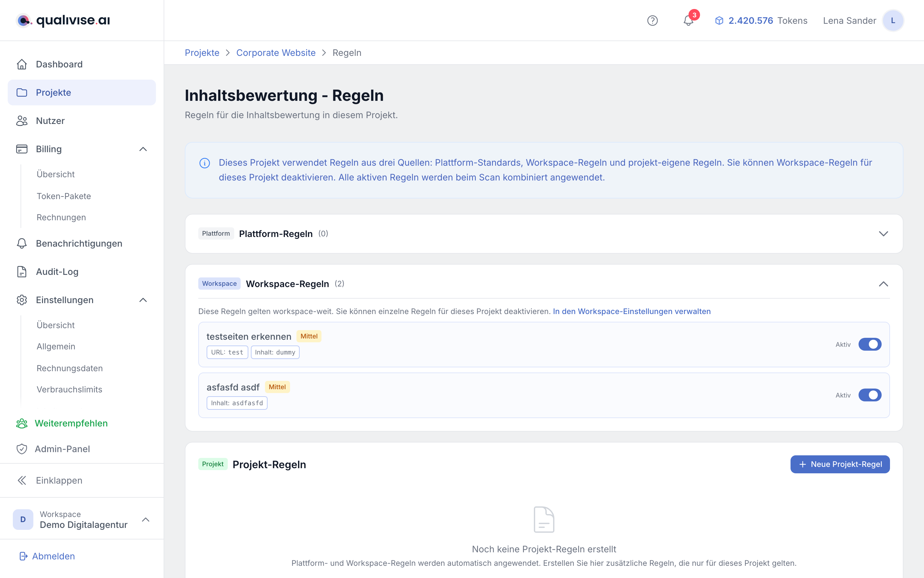
Task: Click the Admin-Panel shield icon
Action: (22, 449)
